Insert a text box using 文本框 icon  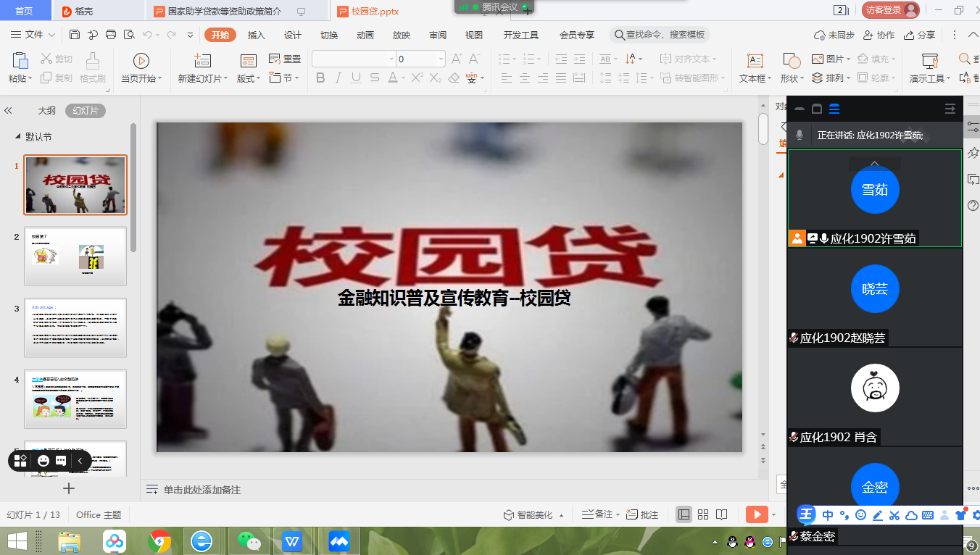755,62
